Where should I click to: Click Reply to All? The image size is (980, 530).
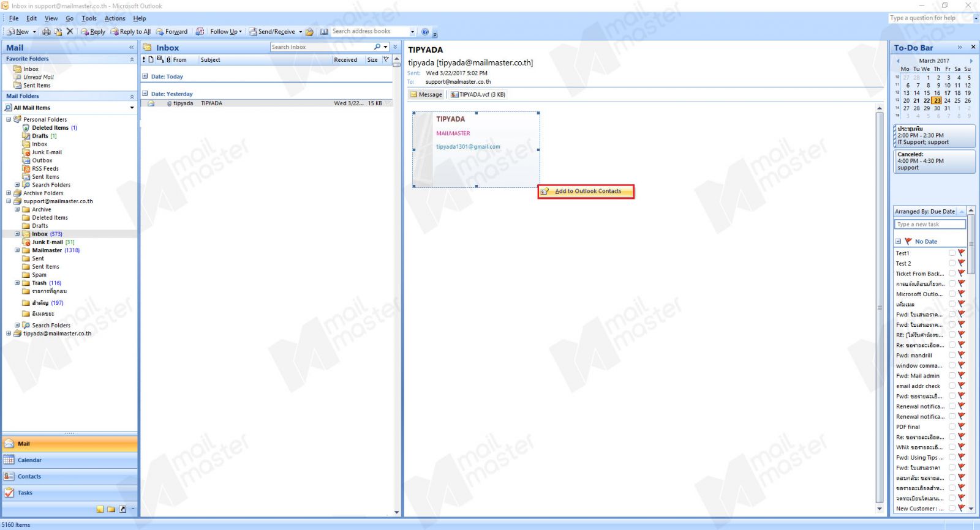tap(130, 31)
